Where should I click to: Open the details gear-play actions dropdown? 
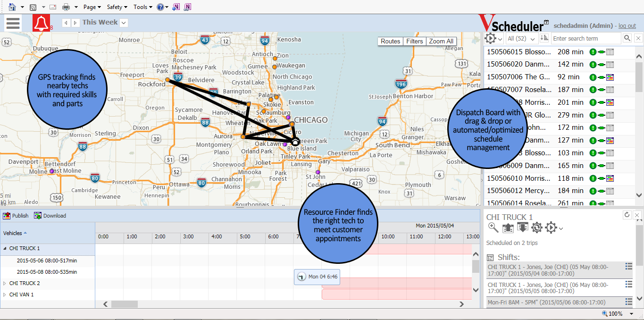coord(554,228)
